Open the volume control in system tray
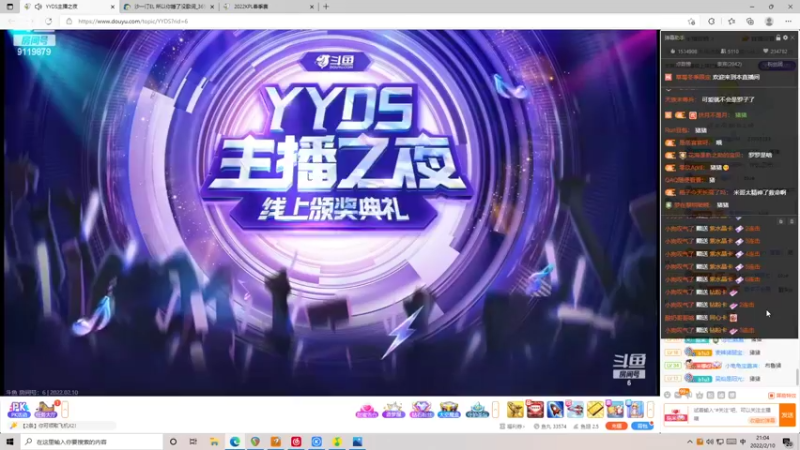 click(710, 442)
